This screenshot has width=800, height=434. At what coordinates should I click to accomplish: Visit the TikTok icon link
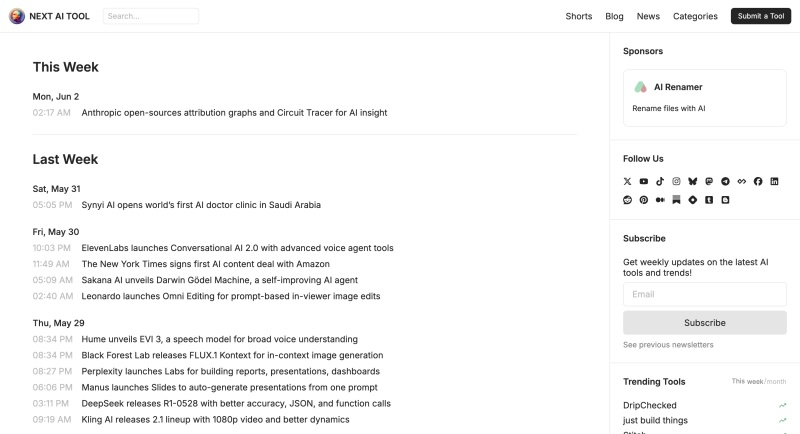coord(660,181)
